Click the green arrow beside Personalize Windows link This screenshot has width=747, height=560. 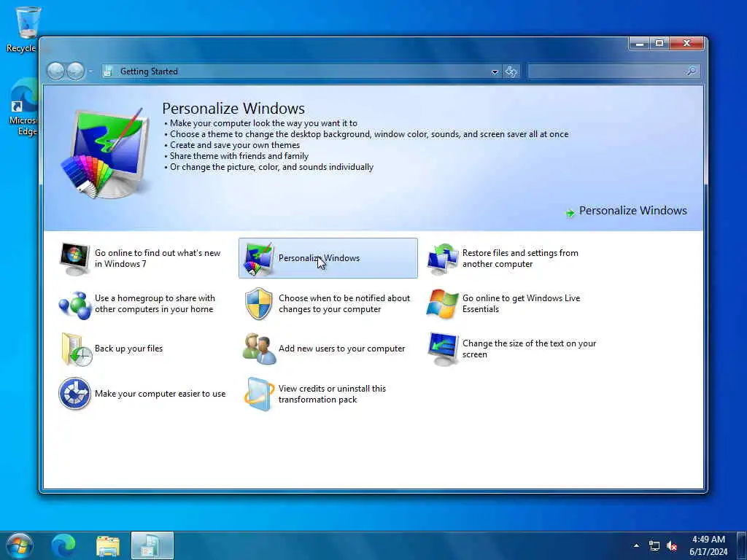tap(570, 212)
